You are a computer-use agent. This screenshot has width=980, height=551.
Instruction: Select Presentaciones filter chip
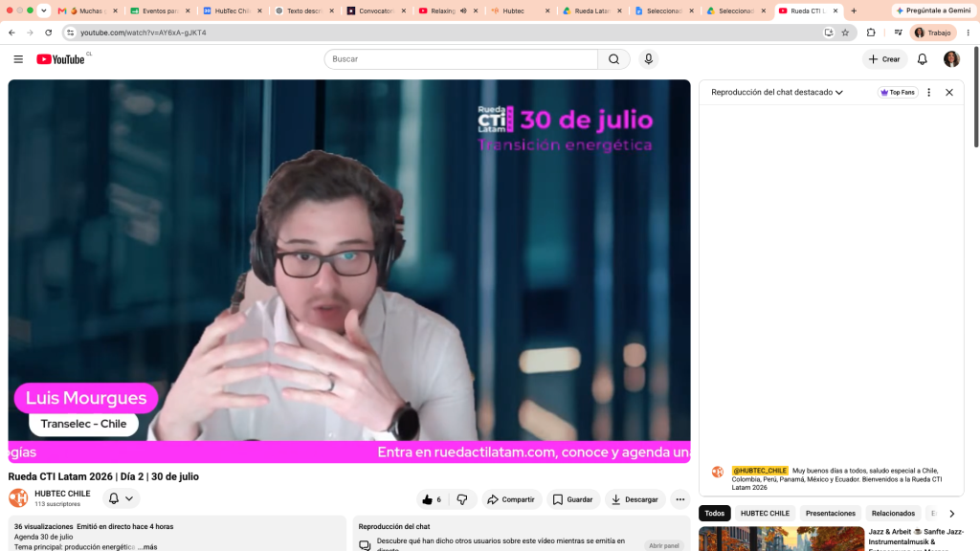[x=830, y=514]
